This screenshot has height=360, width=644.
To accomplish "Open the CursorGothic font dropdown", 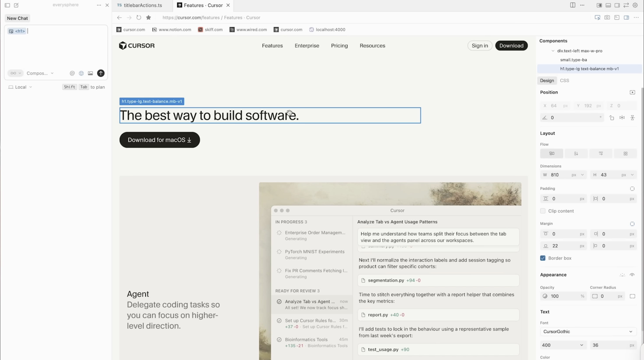I will point(587,331).
